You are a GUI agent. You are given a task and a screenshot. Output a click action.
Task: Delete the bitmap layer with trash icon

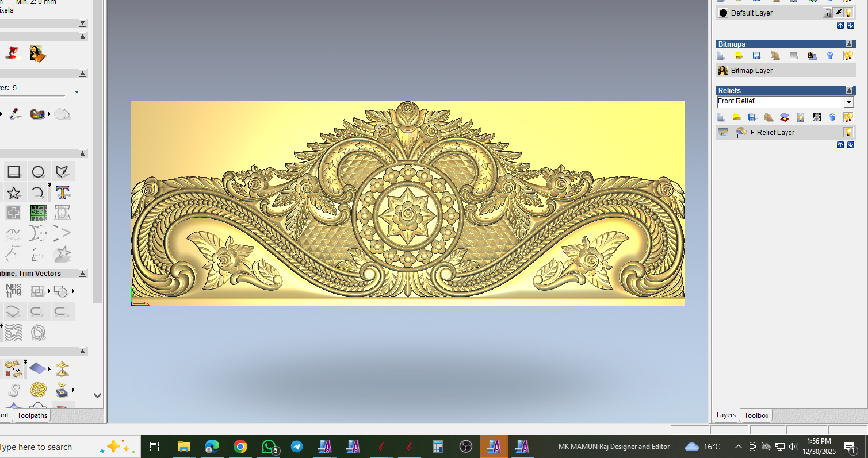tap(830, 56)
